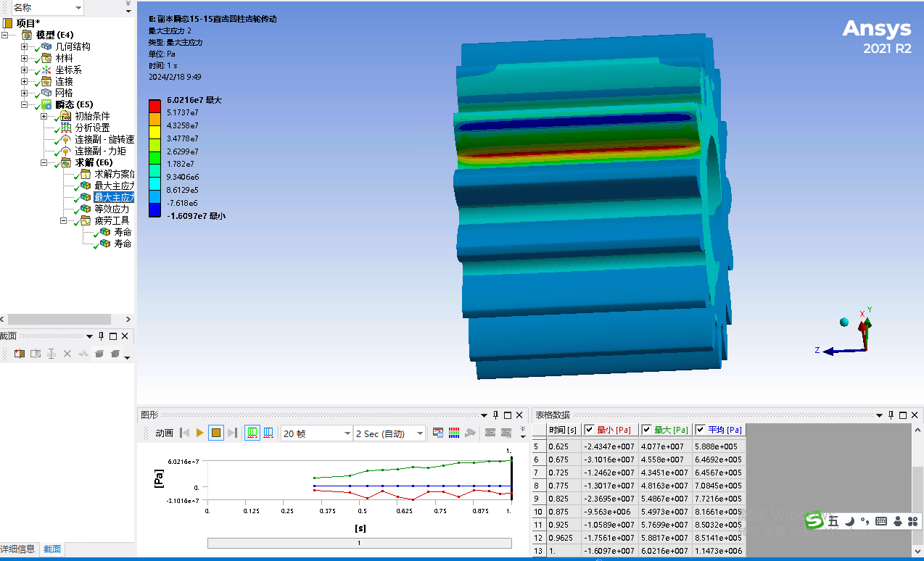Click the cell value 6.0216e+007

tap(664, 551)
